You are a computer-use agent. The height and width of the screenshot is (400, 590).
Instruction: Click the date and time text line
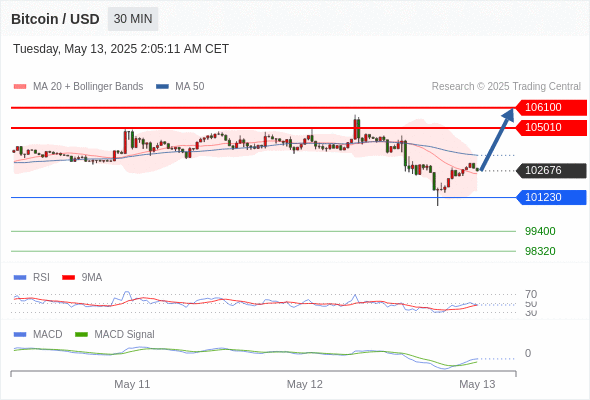click(x=121, y=49)
